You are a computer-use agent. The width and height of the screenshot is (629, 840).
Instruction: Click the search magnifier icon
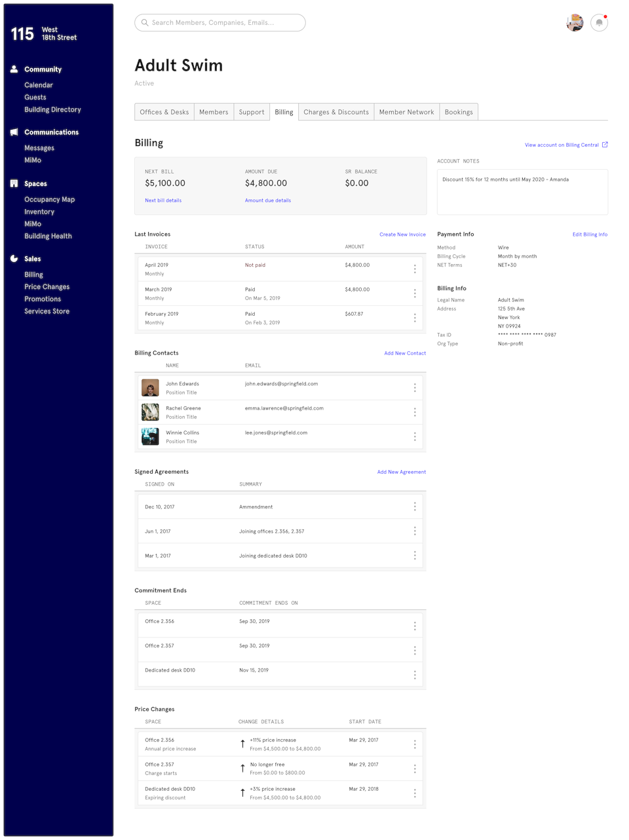(145, 22)
